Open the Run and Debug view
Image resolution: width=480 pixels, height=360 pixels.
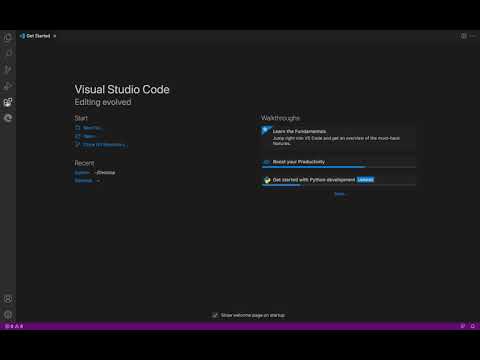pos(8,86)
